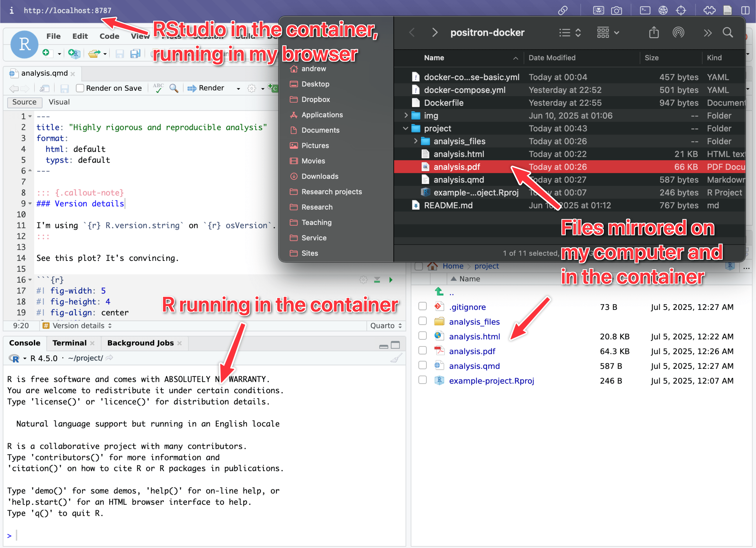Switch to the Terminal tab
The height and width of the screenshot is (548, 756).
pos(70,343)
